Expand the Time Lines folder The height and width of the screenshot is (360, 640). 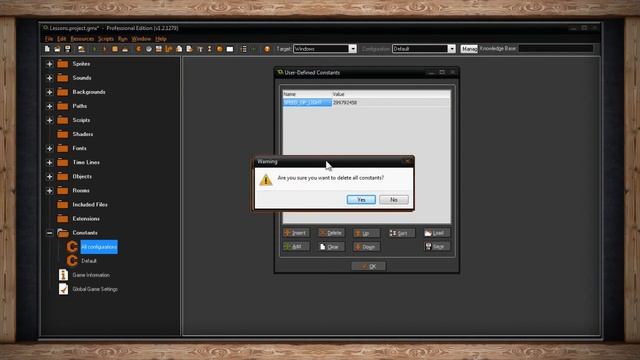point(49,162)
